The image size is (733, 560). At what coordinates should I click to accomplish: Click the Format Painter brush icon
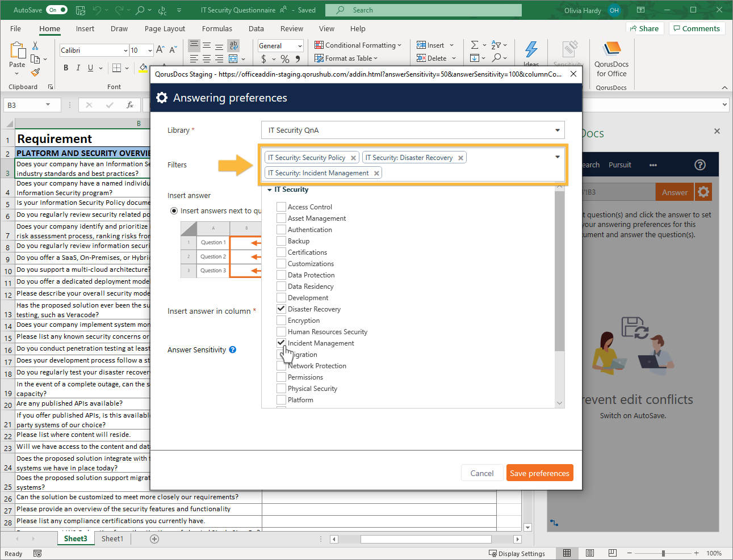point(35,72)
